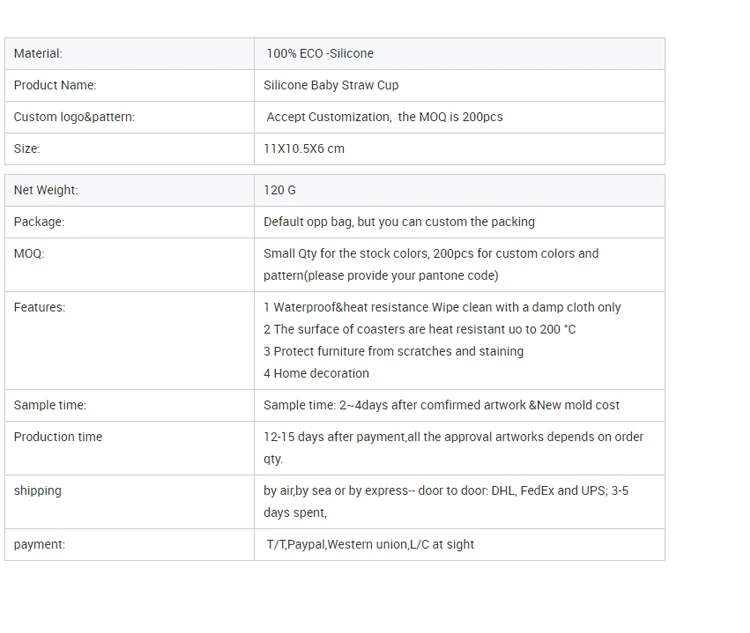
Task: Click the "Production time" label
Action: (x=58, y=437)
